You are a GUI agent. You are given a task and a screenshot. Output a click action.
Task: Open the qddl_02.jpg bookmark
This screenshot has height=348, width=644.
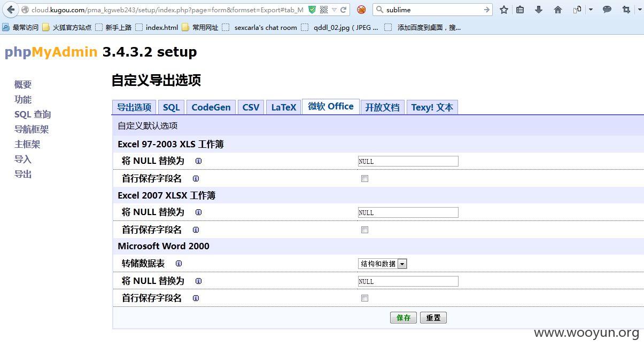coord(340,27)
